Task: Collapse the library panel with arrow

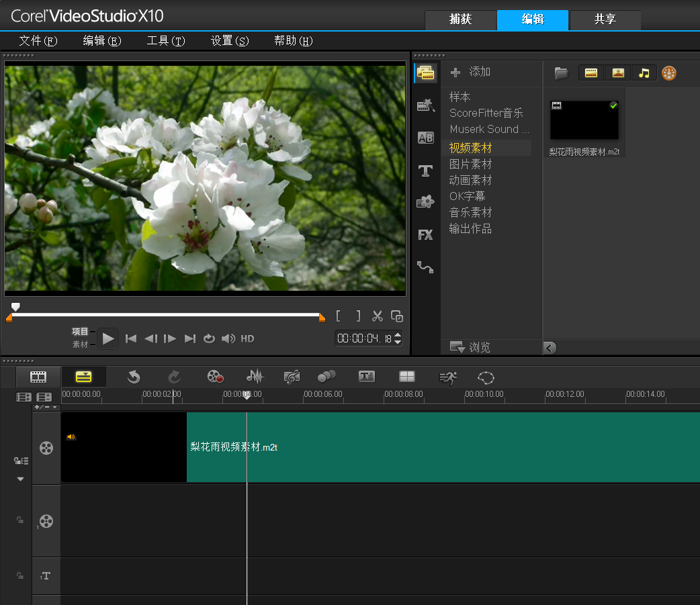Action: (550, 348)
